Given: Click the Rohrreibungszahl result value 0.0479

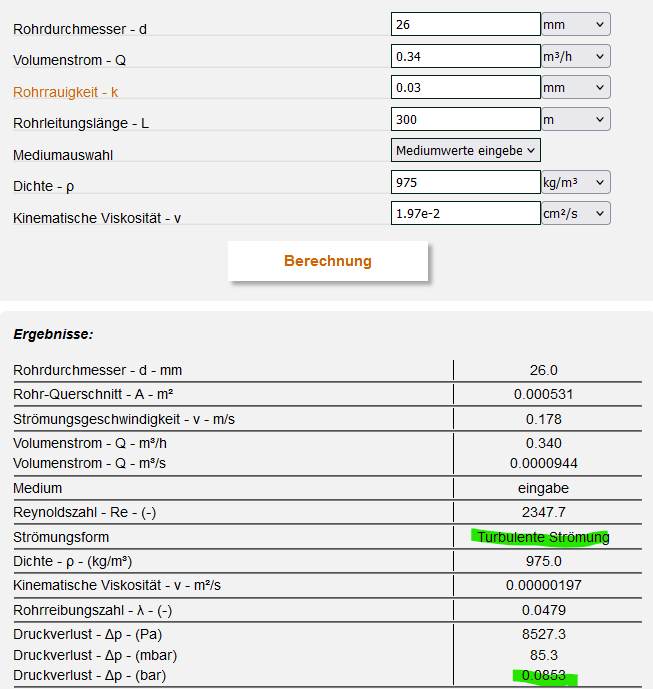Looking at the screenshot, I should point(543,609).
